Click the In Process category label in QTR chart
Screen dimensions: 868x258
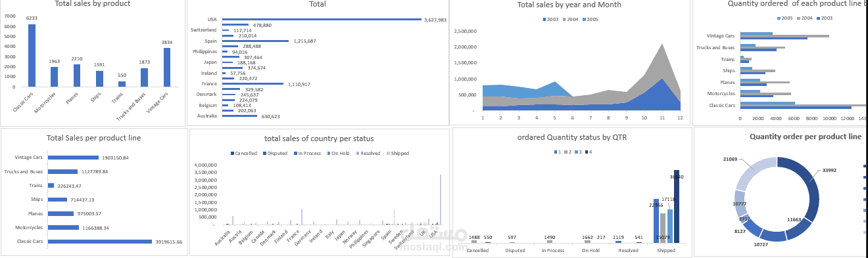(554, 250)
